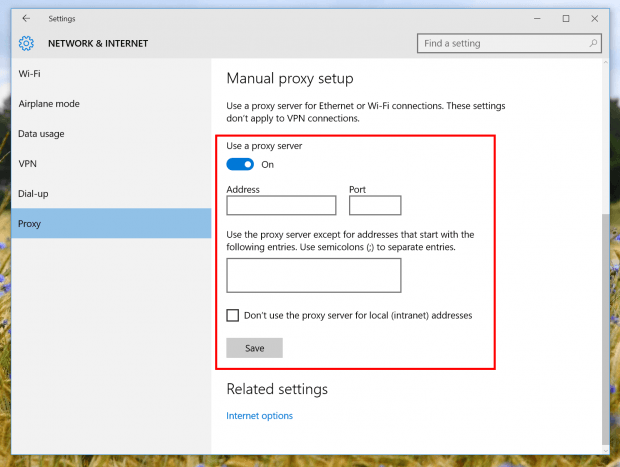Click the vertical scrollbar thumb

tap(605, 329)
